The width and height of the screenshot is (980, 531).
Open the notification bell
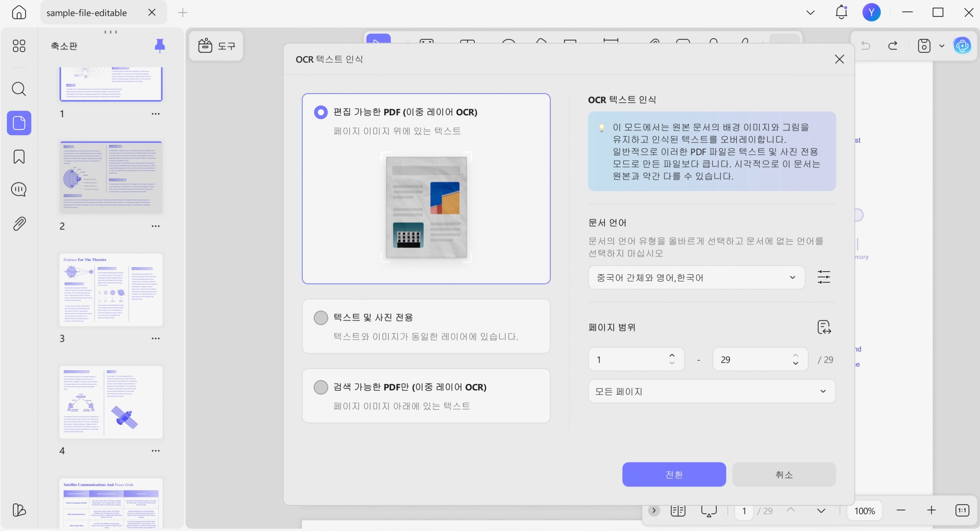click(841, 12)
